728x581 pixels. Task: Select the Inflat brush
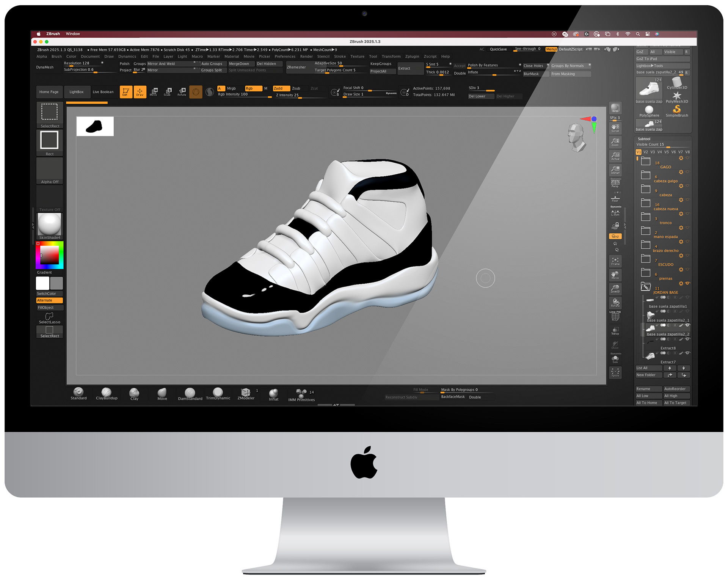click(273, 394)
